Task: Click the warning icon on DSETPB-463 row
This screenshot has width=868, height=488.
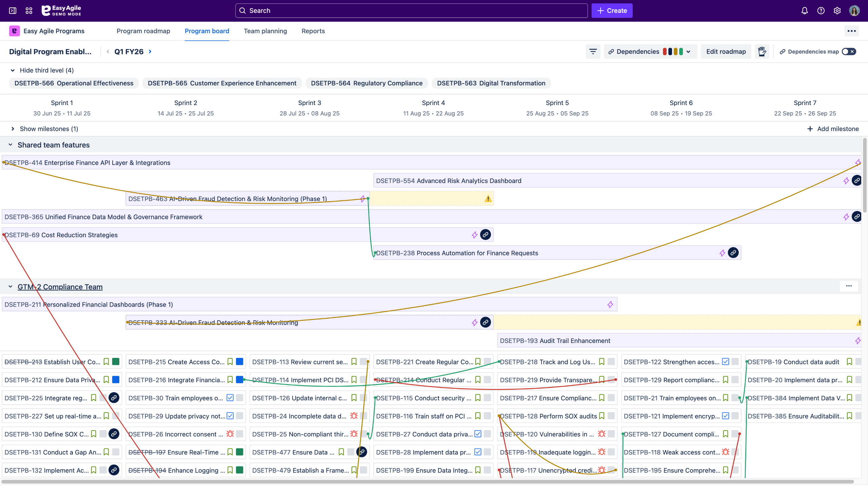Action: point(488,199)
